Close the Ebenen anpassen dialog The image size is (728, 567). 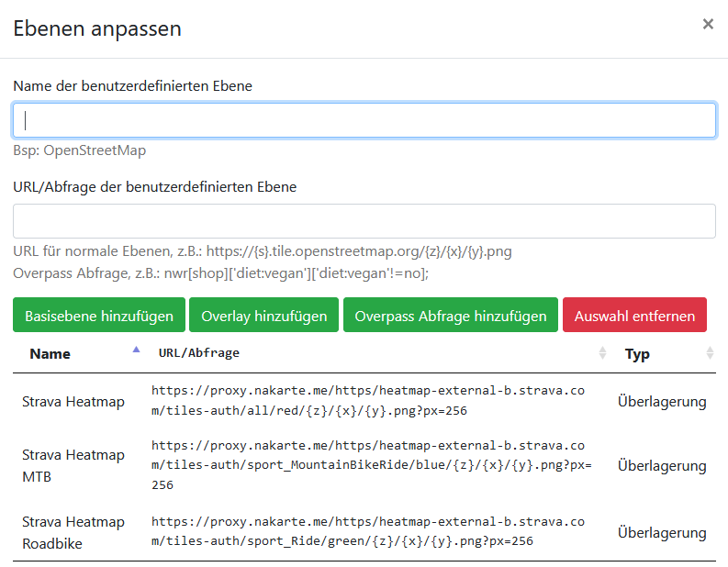[x=708, y=25]
